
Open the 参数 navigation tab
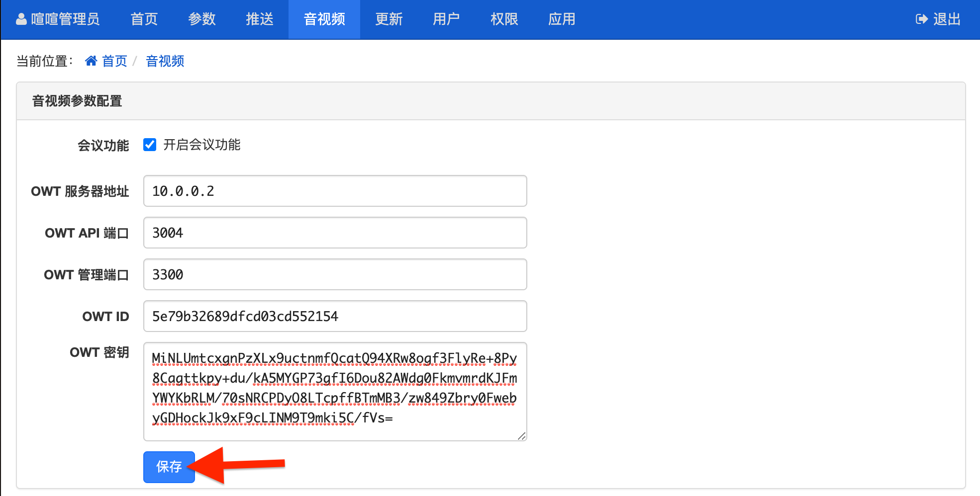click(x=201, y=19)
